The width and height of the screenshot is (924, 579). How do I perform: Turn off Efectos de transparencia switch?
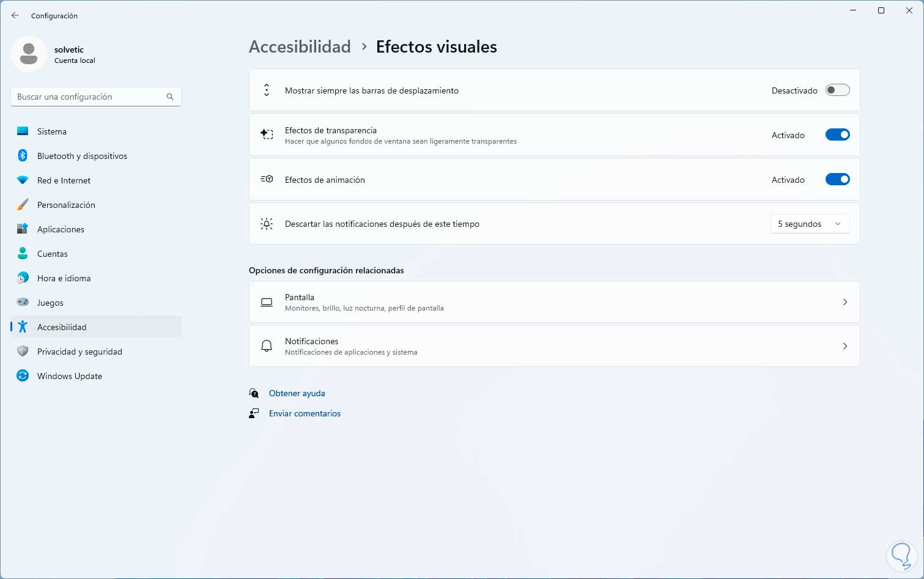coord(837,135)
